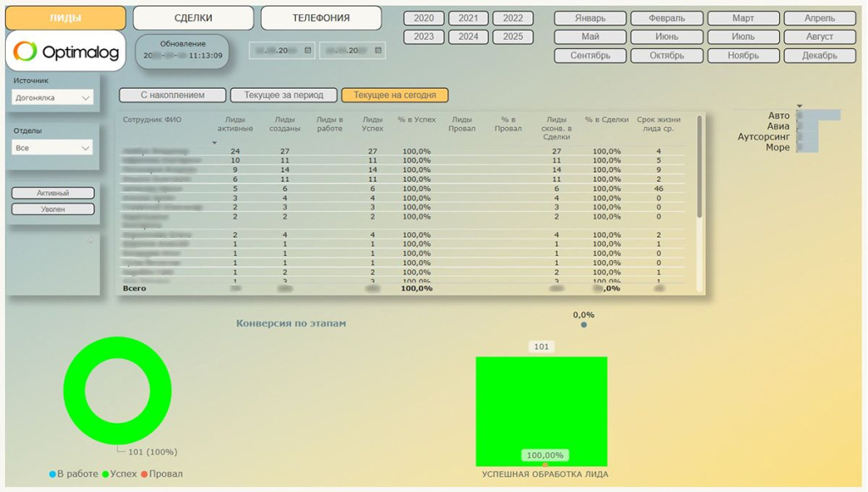Toggle the Уволен employee filter

pyautogui.click(x=53, y=209)
